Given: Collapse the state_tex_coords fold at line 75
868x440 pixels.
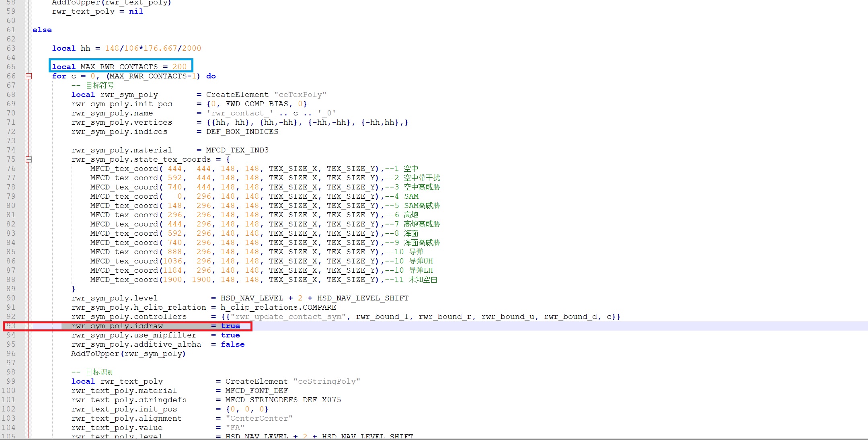Looking at the screenshot, I should coord(29,159).
